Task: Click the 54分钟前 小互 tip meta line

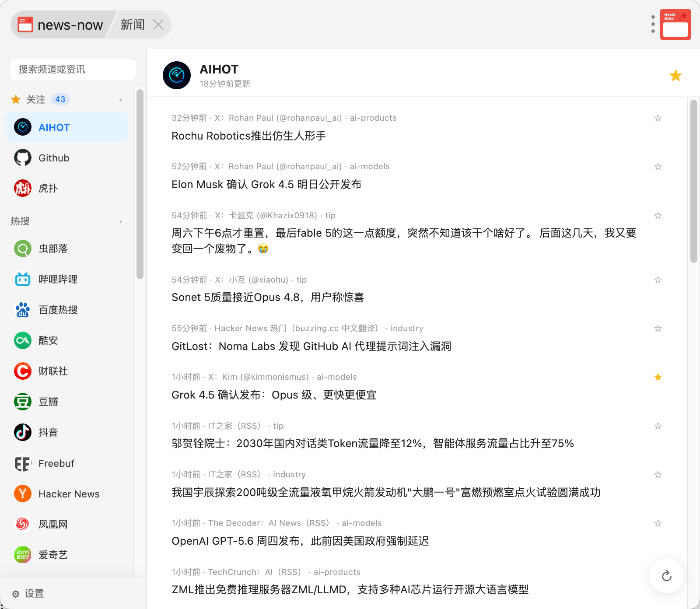Action: coord(239,280)
